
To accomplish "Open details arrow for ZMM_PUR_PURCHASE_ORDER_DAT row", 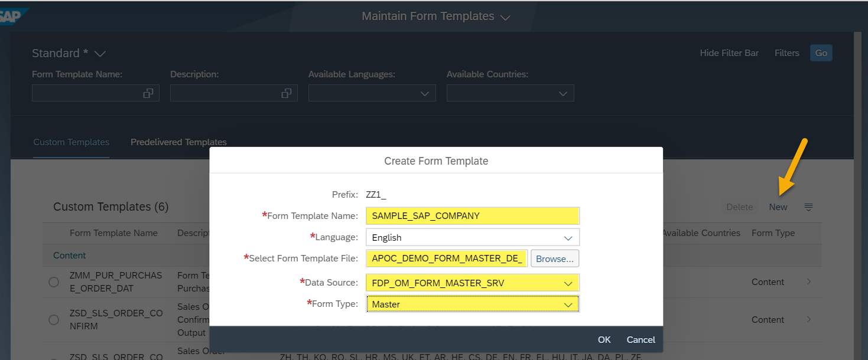I will click(809, 282).
